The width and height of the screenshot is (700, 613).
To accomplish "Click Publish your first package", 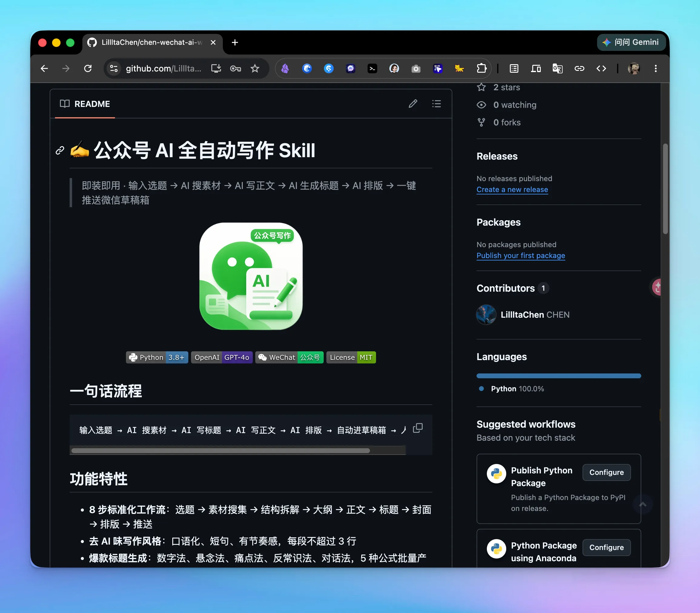I will [x=520, y=256].
